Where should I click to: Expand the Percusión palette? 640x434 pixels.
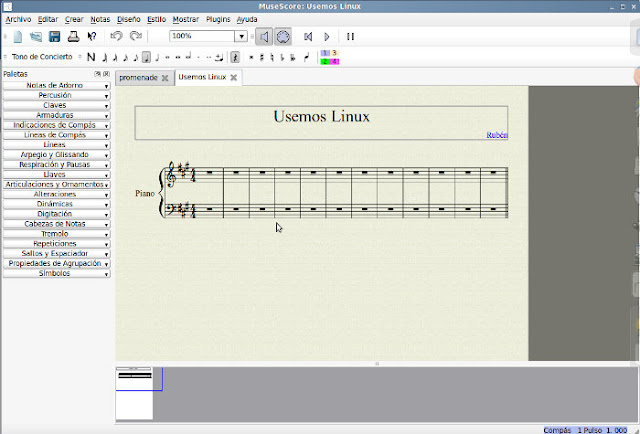[56, 95]
